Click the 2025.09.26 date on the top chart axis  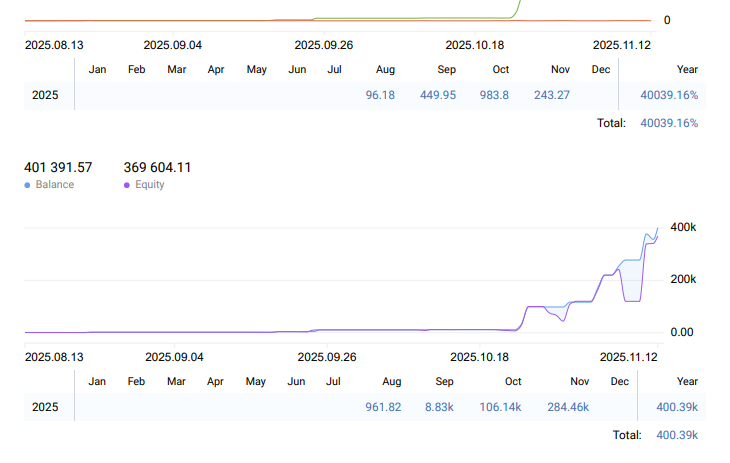point(324,45)
